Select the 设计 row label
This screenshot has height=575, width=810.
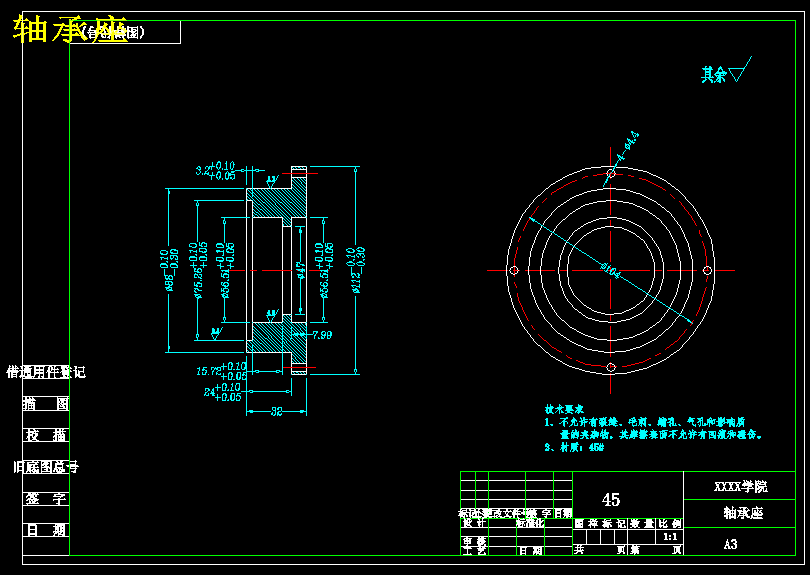(474, 523)
